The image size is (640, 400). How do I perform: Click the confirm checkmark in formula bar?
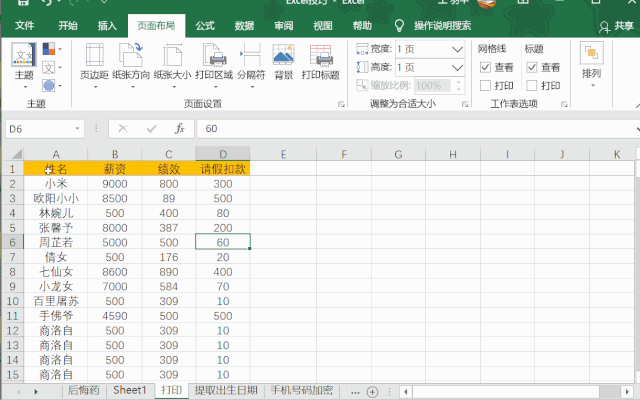(151, 129)
